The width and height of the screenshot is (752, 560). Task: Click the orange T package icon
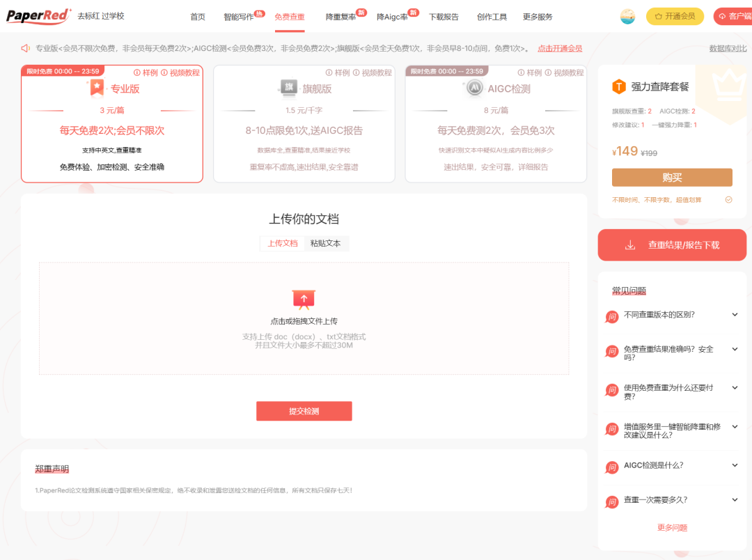tap(619, 86)
